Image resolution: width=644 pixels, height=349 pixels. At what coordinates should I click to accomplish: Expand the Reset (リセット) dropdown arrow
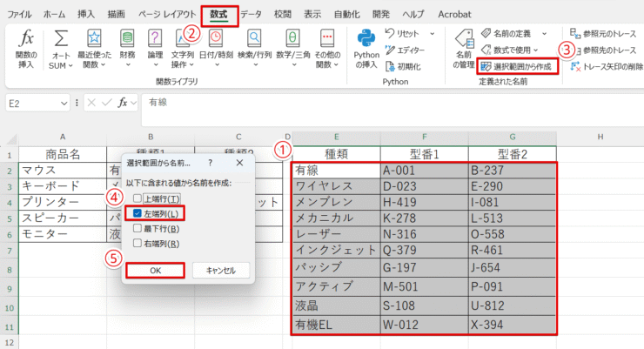tap(432, 34)
